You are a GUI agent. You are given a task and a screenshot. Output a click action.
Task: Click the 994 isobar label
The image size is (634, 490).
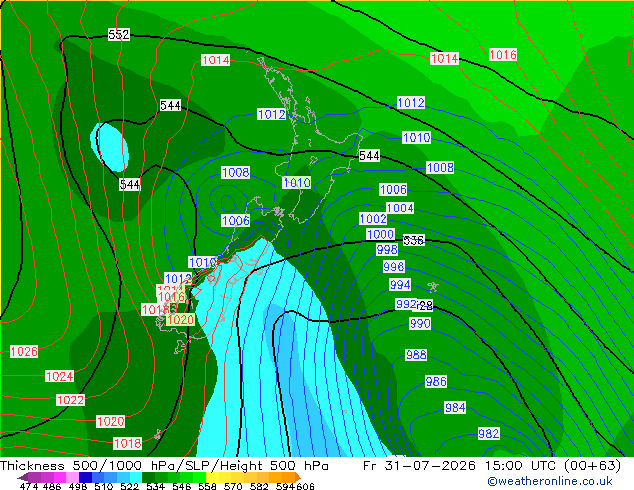400,285
